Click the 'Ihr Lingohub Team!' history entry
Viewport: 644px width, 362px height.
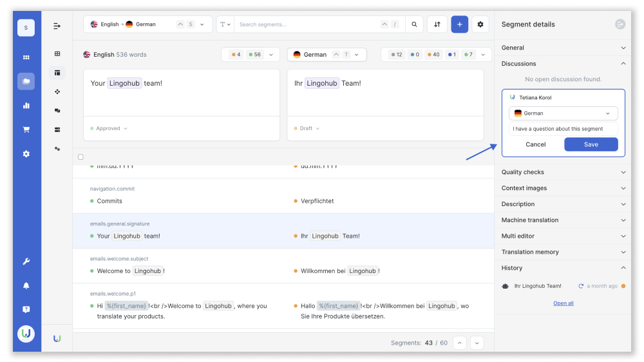click(538, 286)
